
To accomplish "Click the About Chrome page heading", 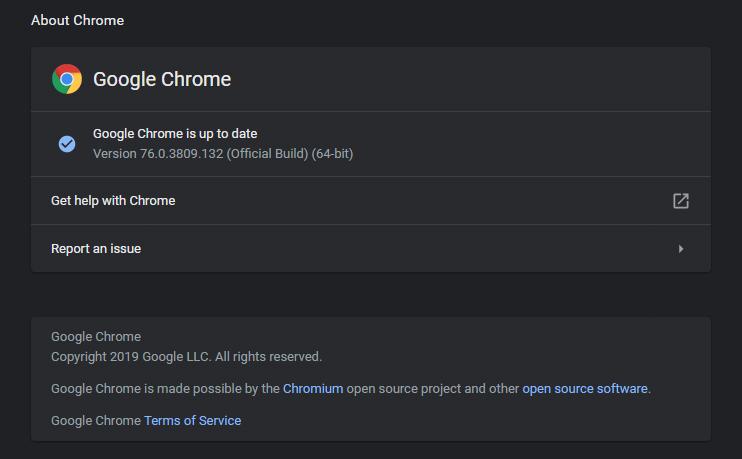I will 78,20.
